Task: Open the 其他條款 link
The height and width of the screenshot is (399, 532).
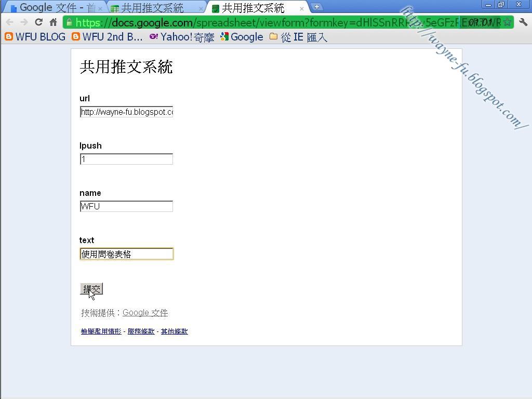Action: pyautogui.click(x=175, y=331)
